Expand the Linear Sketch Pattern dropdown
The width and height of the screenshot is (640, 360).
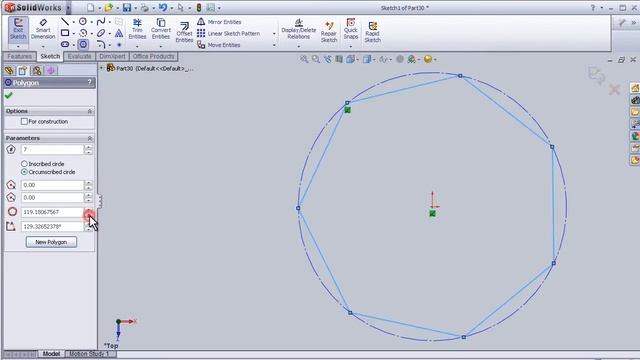pos(274,33)
